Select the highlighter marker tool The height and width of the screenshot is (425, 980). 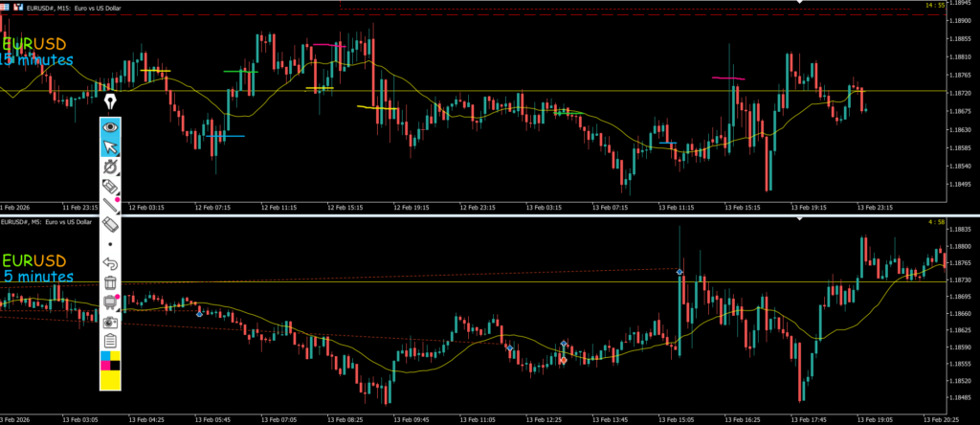click(x=111, y=186)
